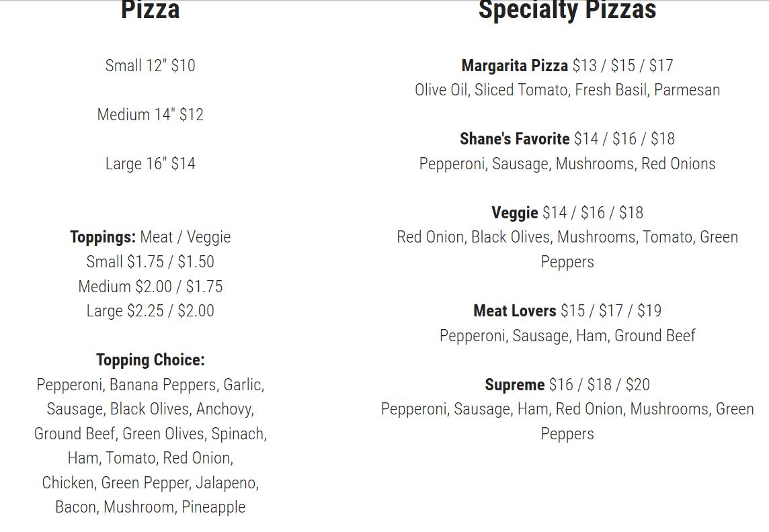Click the Topping Choice: label
Screen dimensions: 769x532
click(x=150, y=360)
